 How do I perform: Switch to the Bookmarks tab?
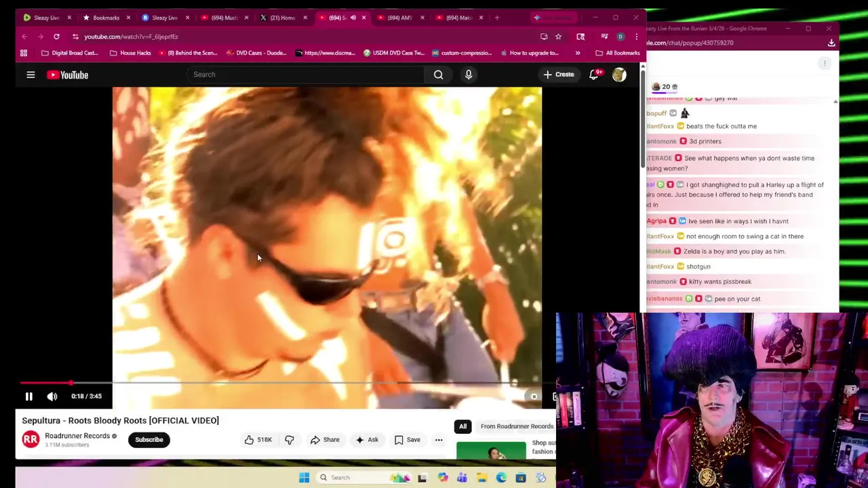[x=106, y=18]
